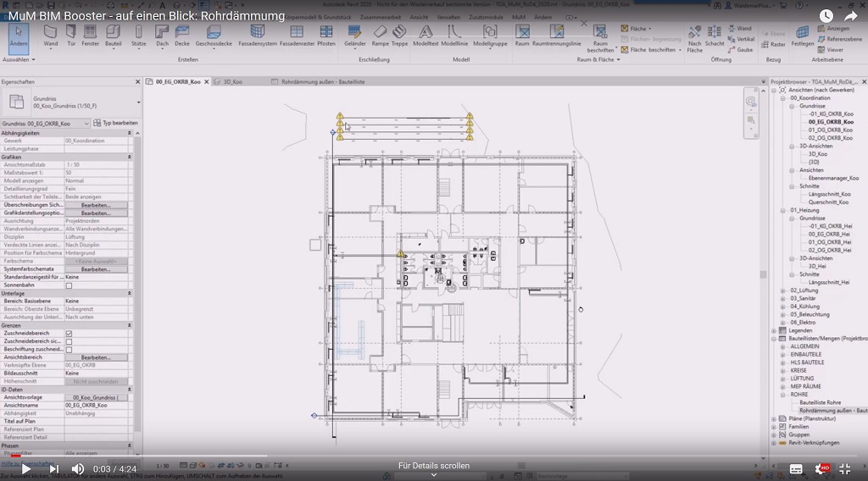Activate the Treppe stairs tool
868x481 pixels.
click(400, 34)
